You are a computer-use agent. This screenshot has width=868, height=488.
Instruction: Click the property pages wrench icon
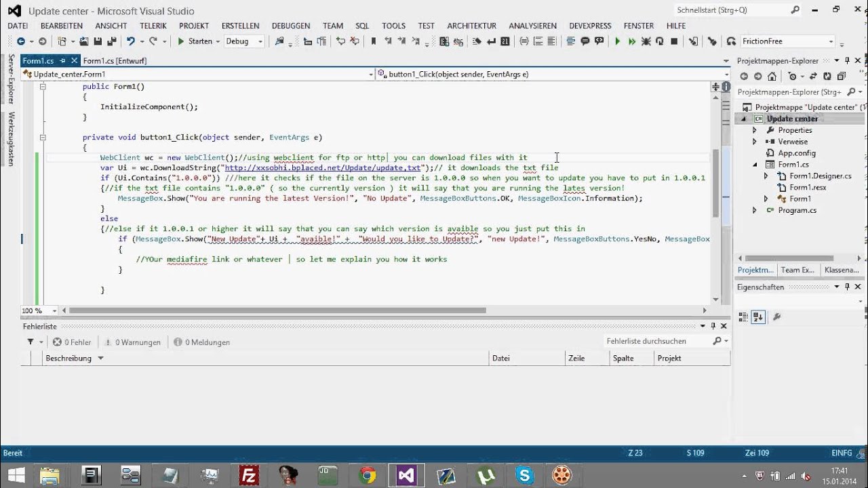777,317
